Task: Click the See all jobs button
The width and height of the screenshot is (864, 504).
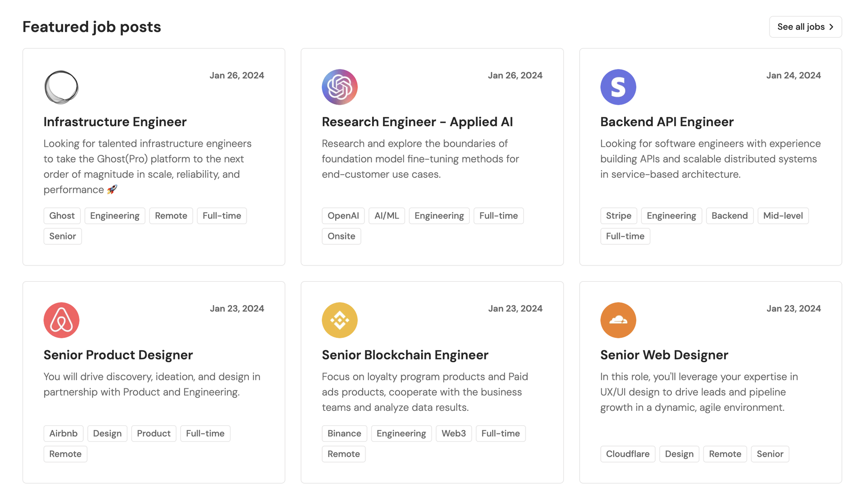Action: pos(805,27)
